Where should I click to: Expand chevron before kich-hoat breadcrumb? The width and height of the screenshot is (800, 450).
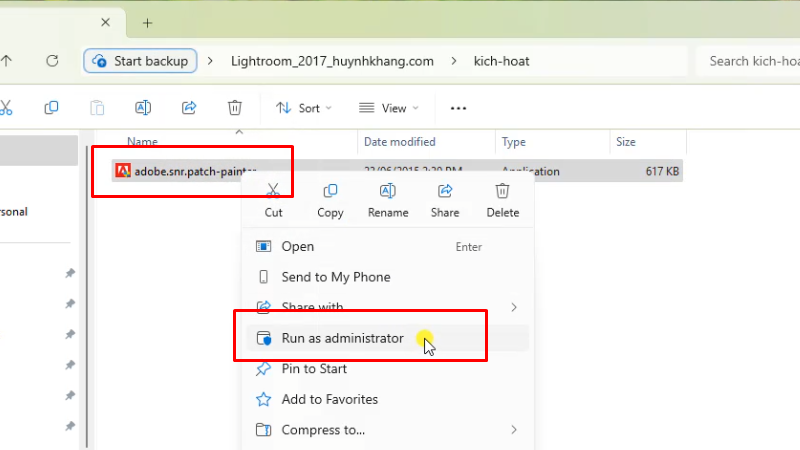click(x=454, y=61)
